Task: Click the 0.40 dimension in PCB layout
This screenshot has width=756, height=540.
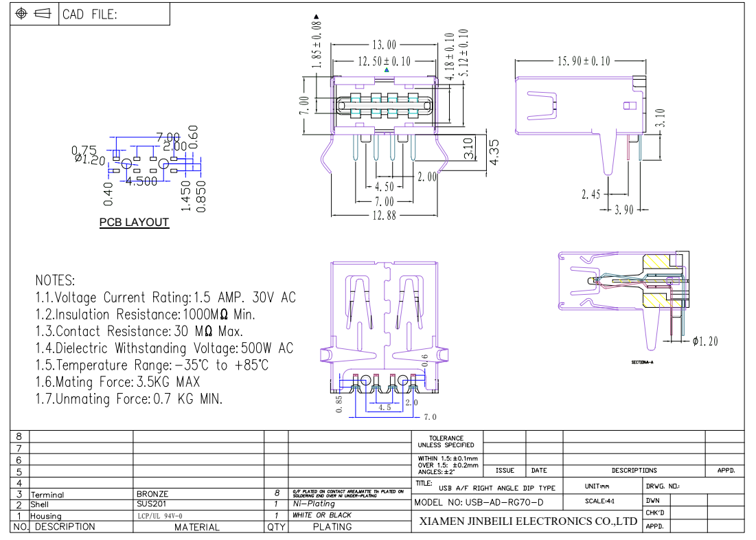Action: coord(108,194)
